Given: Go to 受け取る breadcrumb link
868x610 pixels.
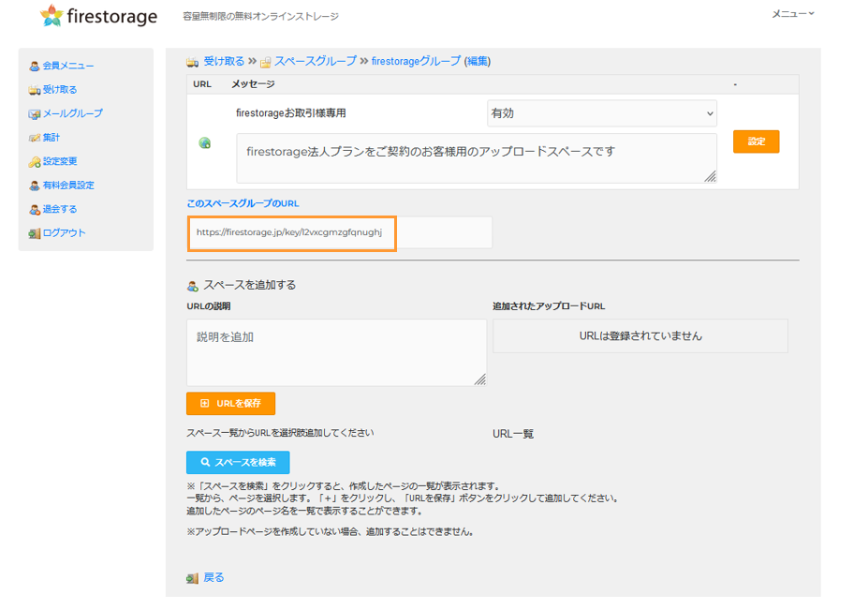Looking at the screenshot, I should (224, 61).
